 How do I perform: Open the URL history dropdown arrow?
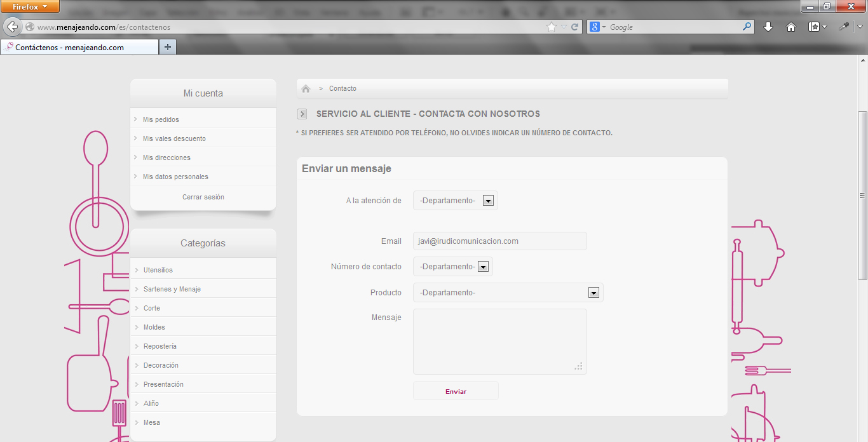[x=564, y=27]
